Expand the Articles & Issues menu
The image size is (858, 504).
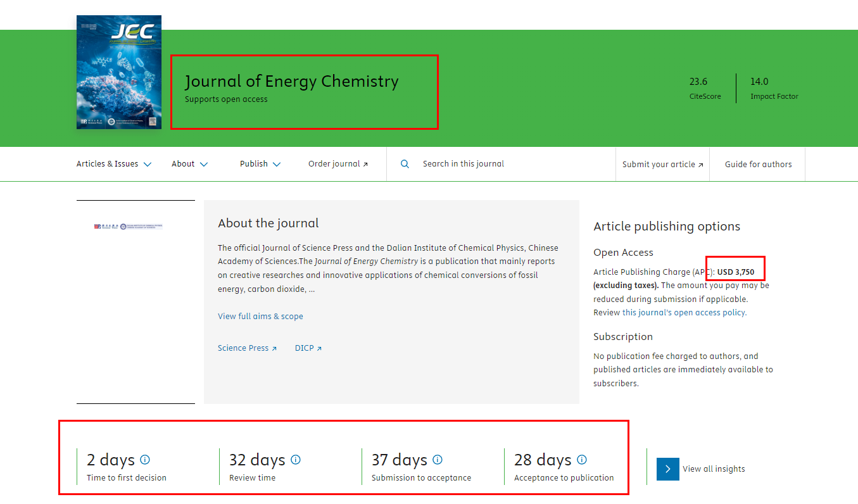[114, 164]
